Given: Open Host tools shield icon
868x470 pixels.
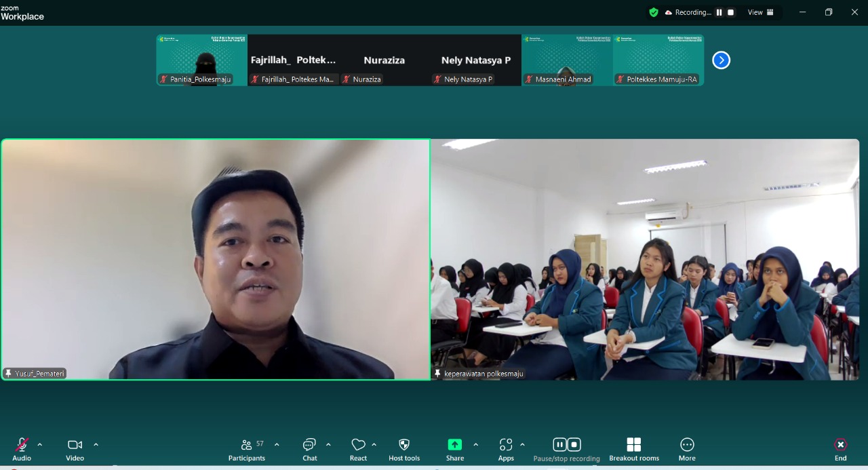Looking at the screenshot, I should [404, 445].
